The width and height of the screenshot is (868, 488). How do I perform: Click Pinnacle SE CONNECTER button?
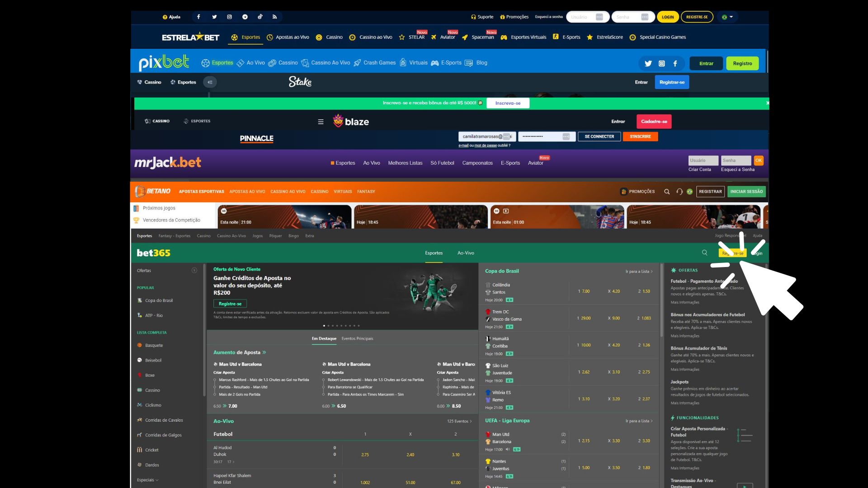click(599, 136)
